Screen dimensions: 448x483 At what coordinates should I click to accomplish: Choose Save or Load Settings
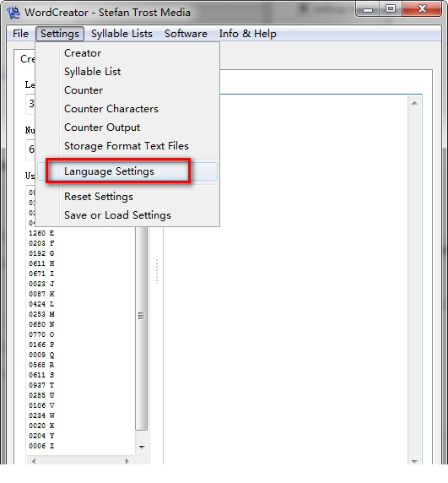click(127, 215)
